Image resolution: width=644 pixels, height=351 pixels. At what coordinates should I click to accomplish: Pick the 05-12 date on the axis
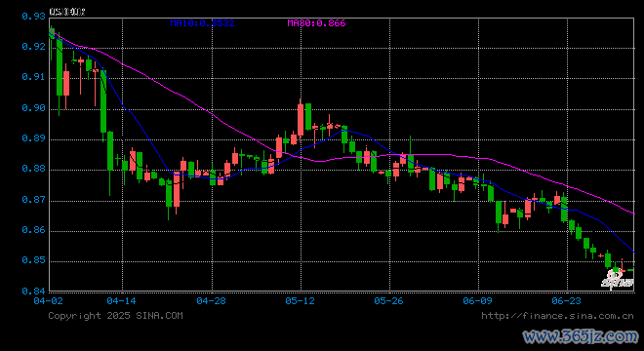click(300, 301)
